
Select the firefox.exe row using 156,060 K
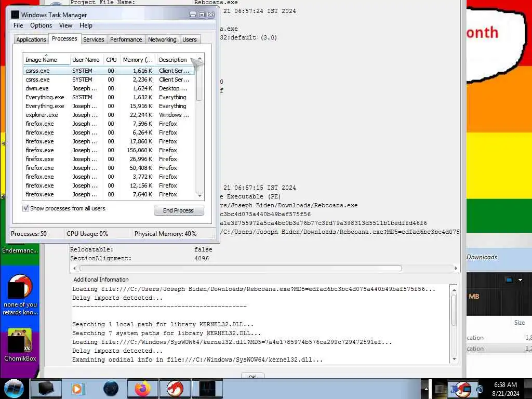109,150
